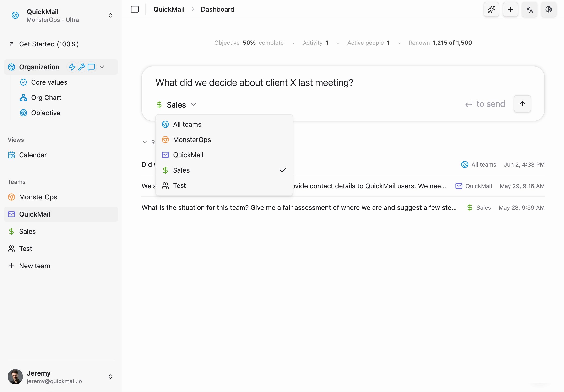
Task: Click QuickMail breadcrumb in header
Action: pos(169,9)
